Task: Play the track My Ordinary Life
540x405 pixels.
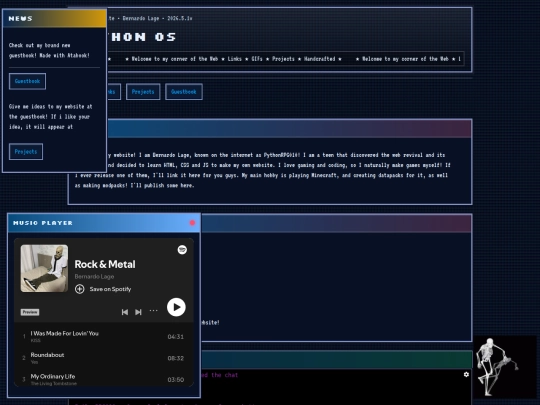Action: point(103,379)
